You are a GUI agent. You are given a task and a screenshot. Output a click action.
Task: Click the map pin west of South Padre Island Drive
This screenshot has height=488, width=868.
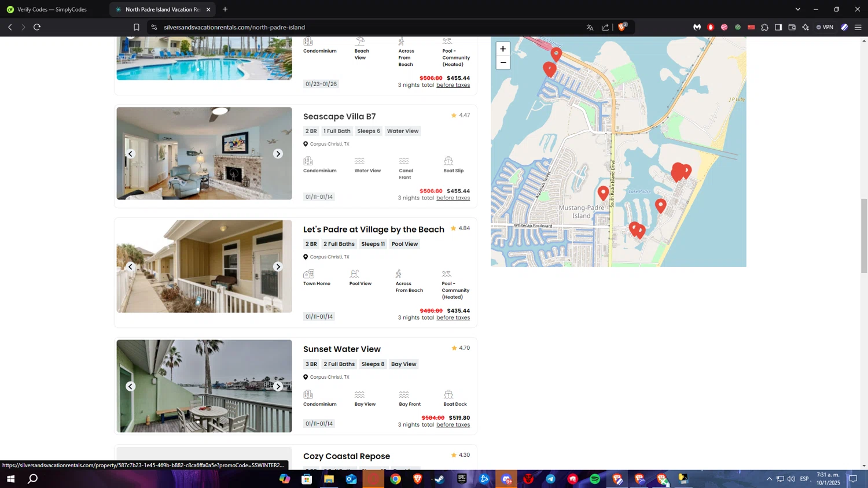click(x=603, y=193)
